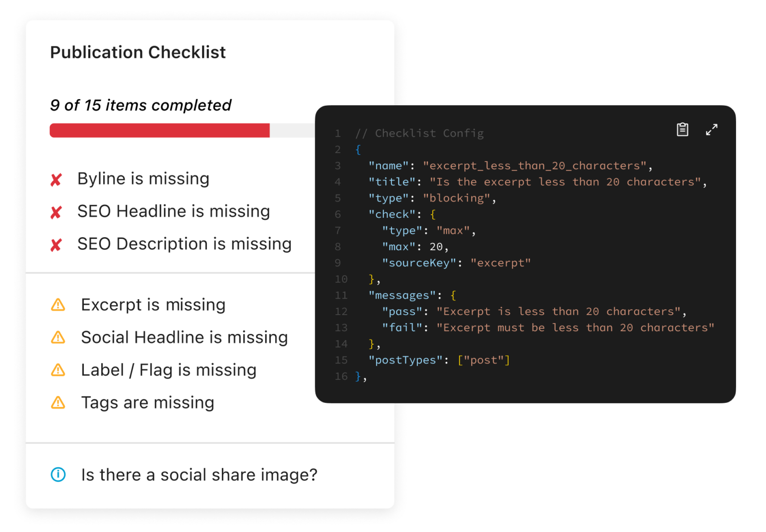
Task: Click the red X beside Byline is missing
Action: pyautogui.click(x=56, y=179)
